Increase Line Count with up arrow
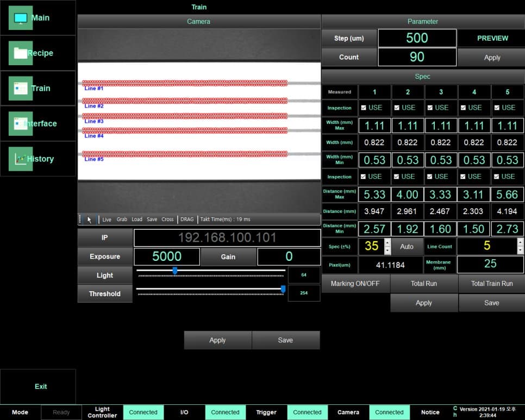The height and width of the screenshot is (420, 525). tap(520, 242)
